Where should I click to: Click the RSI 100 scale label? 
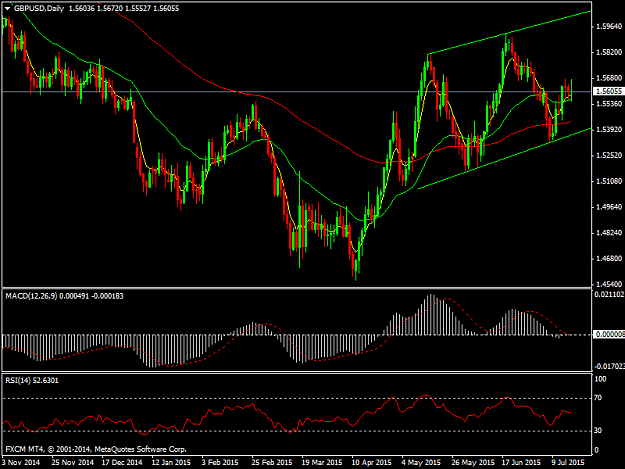point(600,379)
